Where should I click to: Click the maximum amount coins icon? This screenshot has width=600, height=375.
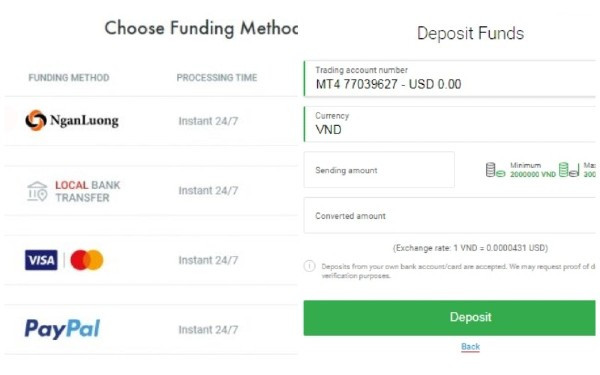click(569, 170)
